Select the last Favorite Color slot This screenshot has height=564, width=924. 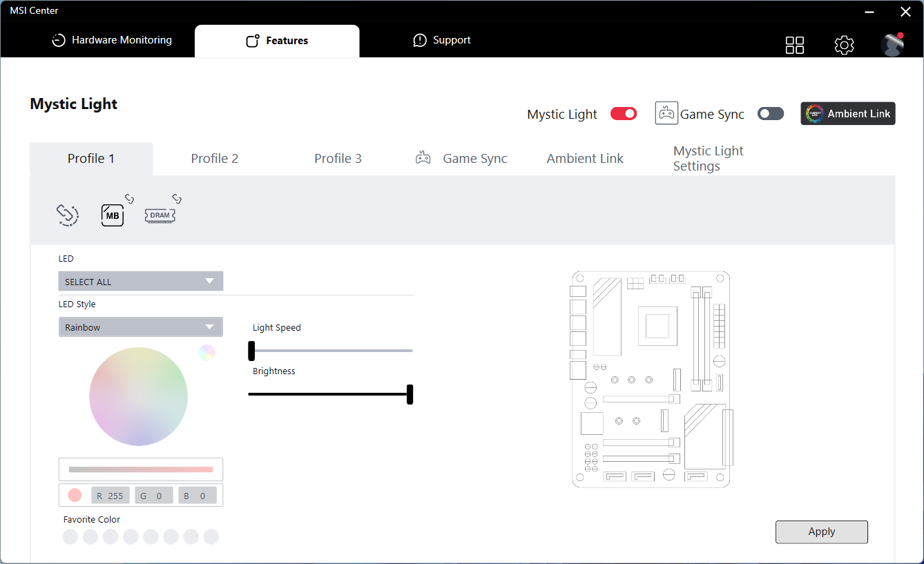[211, 536]
